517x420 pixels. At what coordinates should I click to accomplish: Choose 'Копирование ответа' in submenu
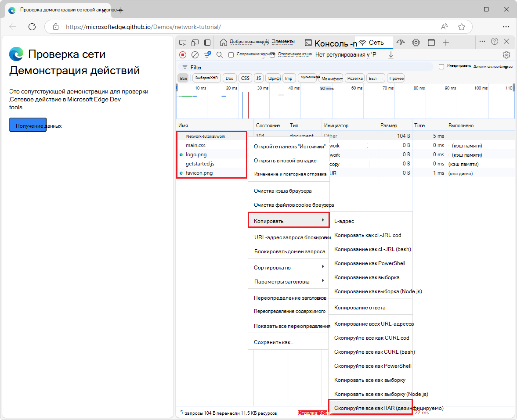[x=371, y=307]
